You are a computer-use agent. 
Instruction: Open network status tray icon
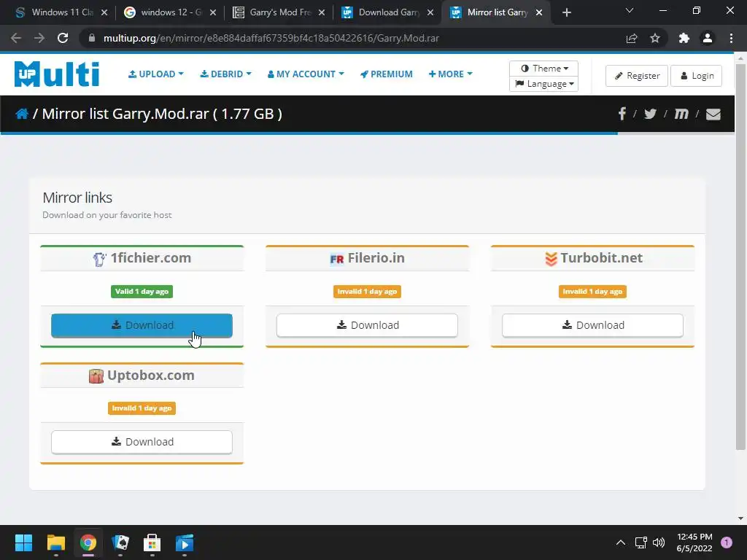(640, 542)
